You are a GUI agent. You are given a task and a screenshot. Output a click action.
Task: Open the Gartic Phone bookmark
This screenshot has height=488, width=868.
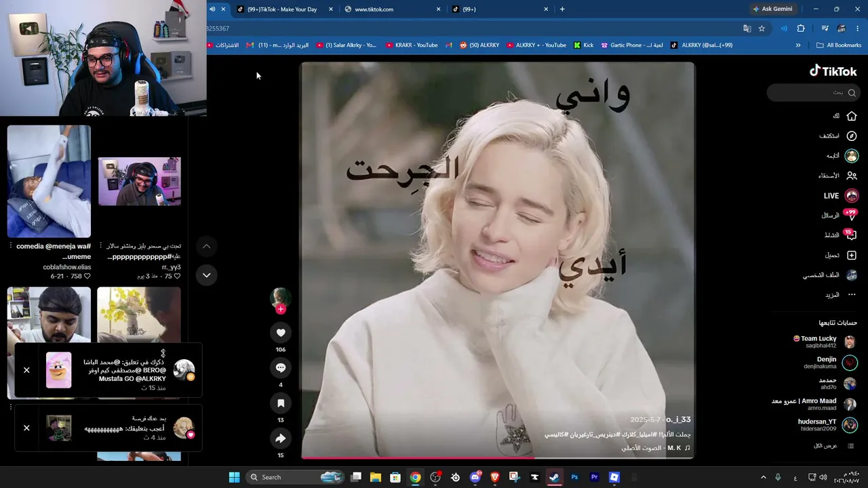pyautogui.click(x=632, y=45)
